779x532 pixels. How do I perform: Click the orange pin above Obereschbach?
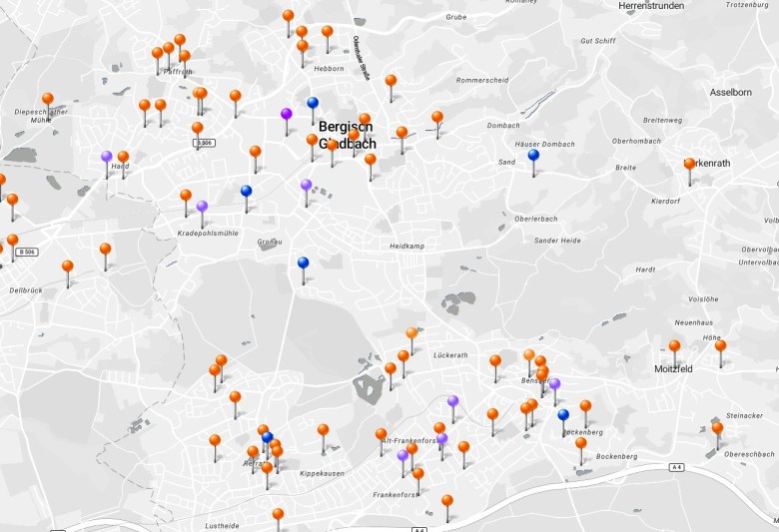click(717, 428)
